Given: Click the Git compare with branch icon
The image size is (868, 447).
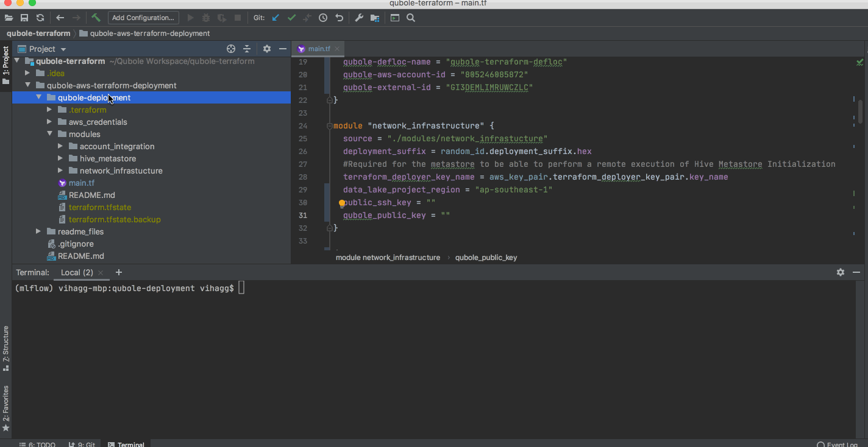Looking at the screenshot, I should 307,18.
